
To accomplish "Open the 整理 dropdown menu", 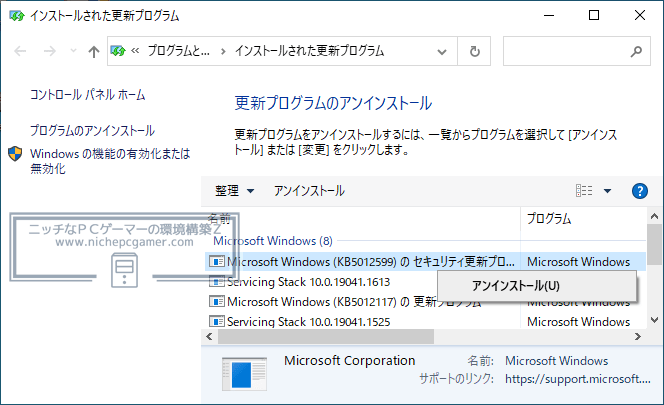I will pos(235,191).
